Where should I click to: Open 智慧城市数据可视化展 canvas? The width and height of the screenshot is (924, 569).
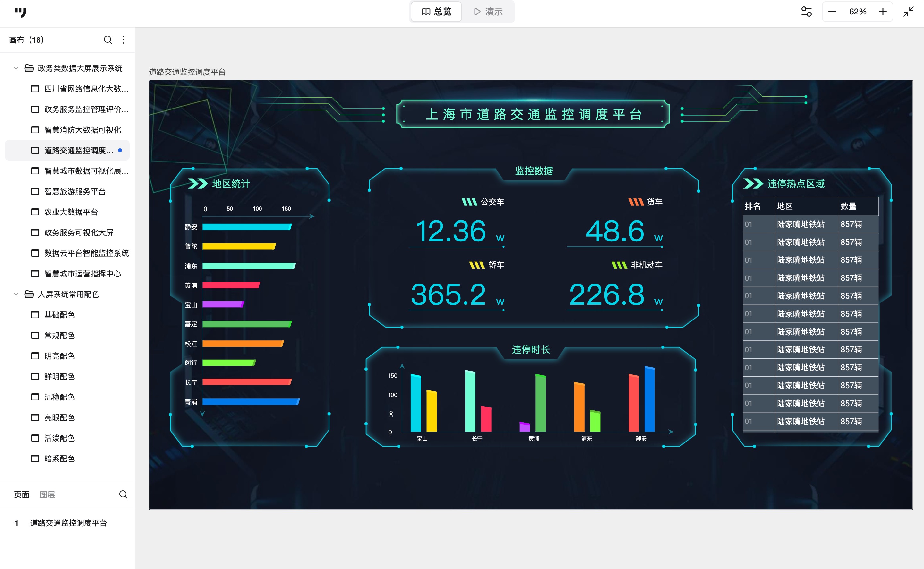pos(68,171)
